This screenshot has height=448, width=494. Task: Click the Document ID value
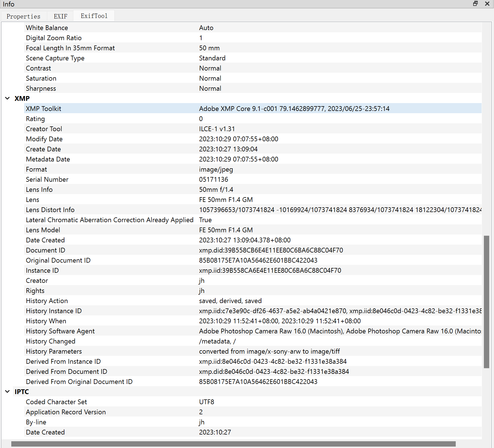pos(271,250)
